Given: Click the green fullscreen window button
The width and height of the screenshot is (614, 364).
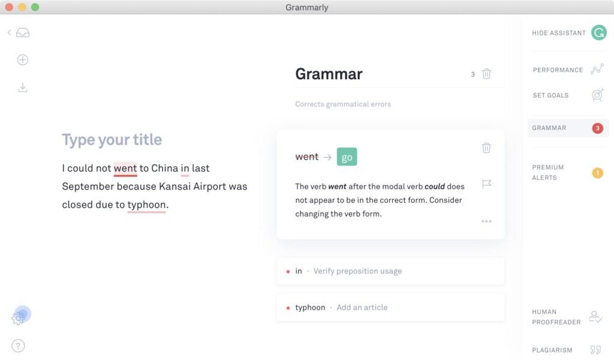Looking at the screenshot, I should pyautogui.click(x=35, y=7).
